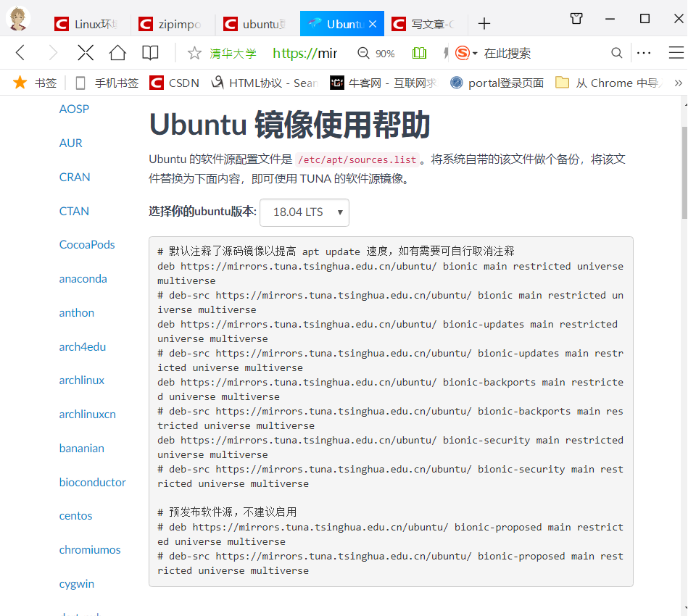Click the translate icon near the tabs
The width and height of the screenshot is (696, 616).
point(576,19)
